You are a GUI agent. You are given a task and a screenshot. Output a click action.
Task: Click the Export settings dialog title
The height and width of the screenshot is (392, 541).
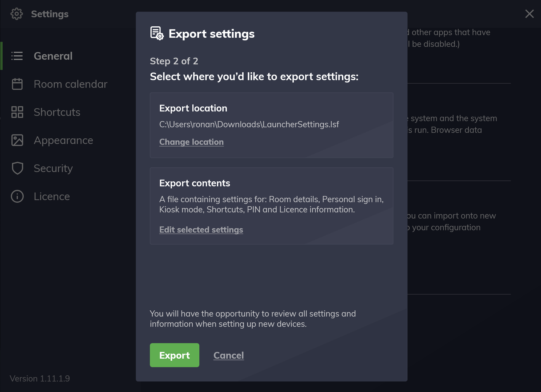click(212, 34)
